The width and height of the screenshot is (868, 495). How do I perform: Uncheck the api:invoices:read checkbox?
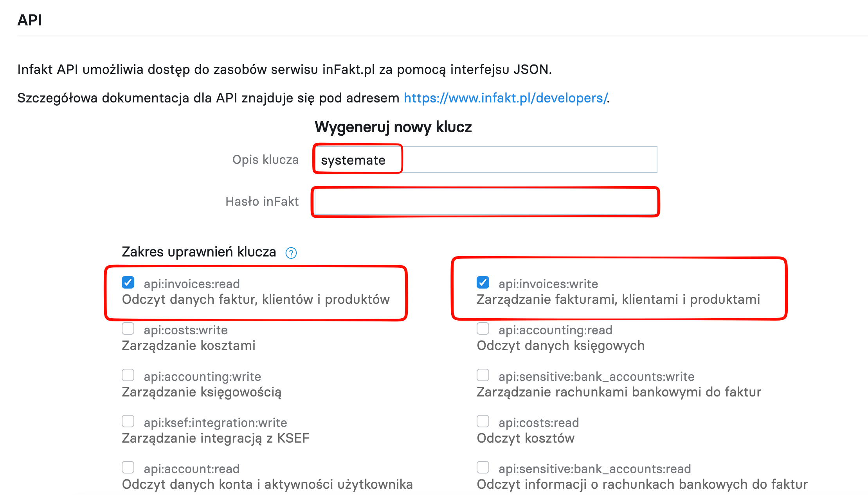tap(128, 282)
